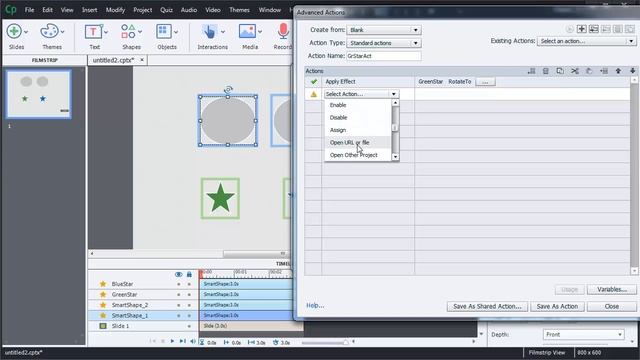Viewport: 640px width, 360px height.
Task: Click the preview action play icon
Action: point(569,29)
